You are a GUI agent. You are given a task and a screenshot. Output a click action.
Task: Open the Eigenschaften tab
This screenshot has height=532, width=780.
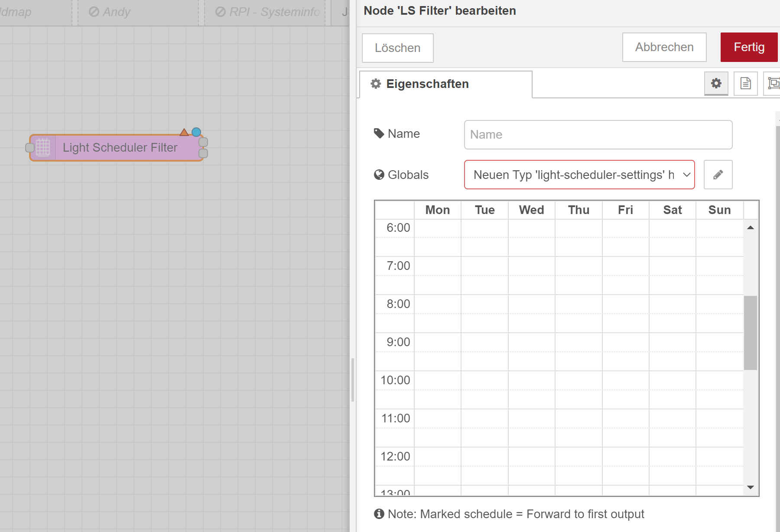click(446, 84)
